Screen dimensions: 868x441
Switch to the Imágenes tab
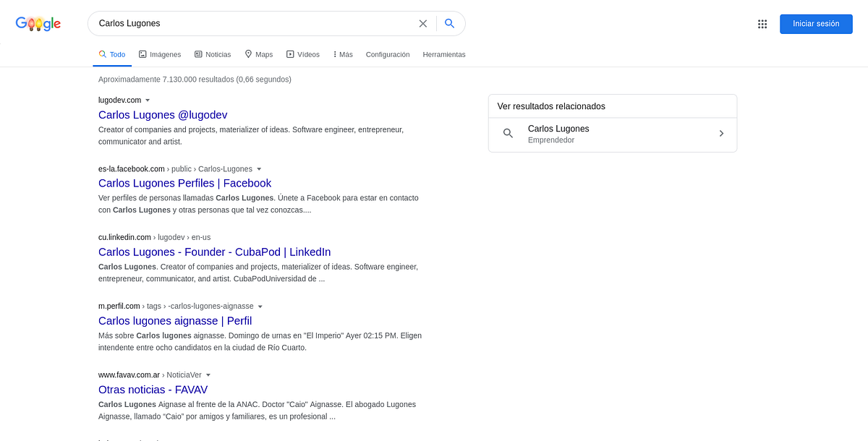pyautogui.click(x=160, y=54)
